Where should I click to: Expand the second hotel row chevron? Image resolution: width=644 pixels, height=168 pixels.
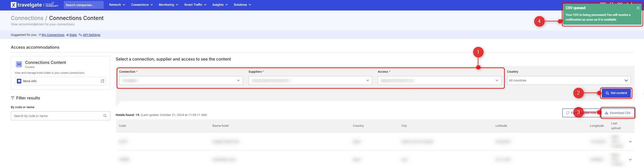(x=630, y=160)
